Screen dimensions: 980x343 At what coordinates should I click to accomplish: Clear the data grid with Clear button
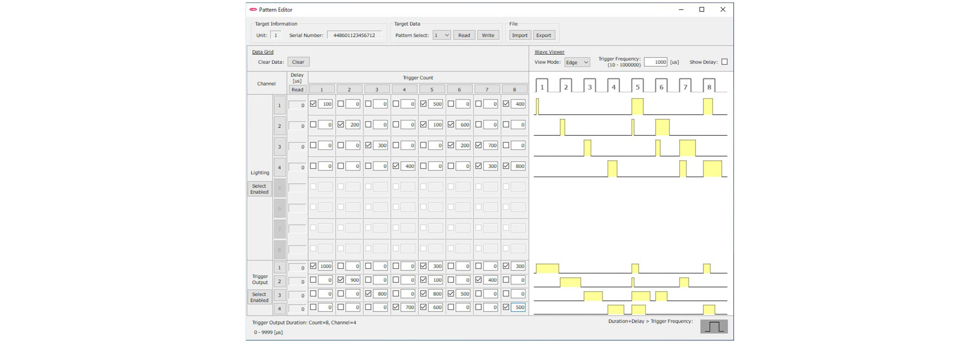(x=298, y=62)
